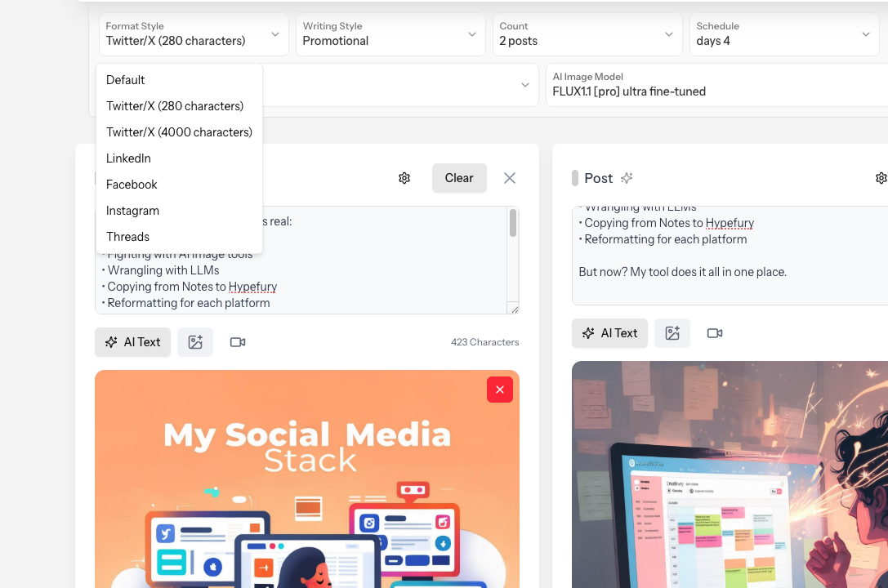This screenshot has height=588, width=888.
Task: Click the textarea resize handle corner
Action: click(514, 309)
